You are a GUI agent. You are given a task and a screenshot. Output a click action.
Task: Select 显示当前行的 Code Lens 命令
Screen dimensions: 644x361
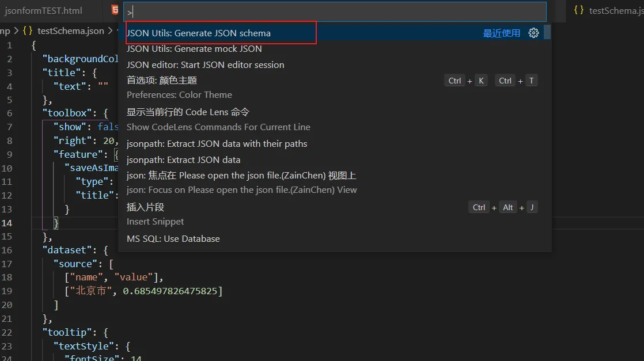click(334, 120)
